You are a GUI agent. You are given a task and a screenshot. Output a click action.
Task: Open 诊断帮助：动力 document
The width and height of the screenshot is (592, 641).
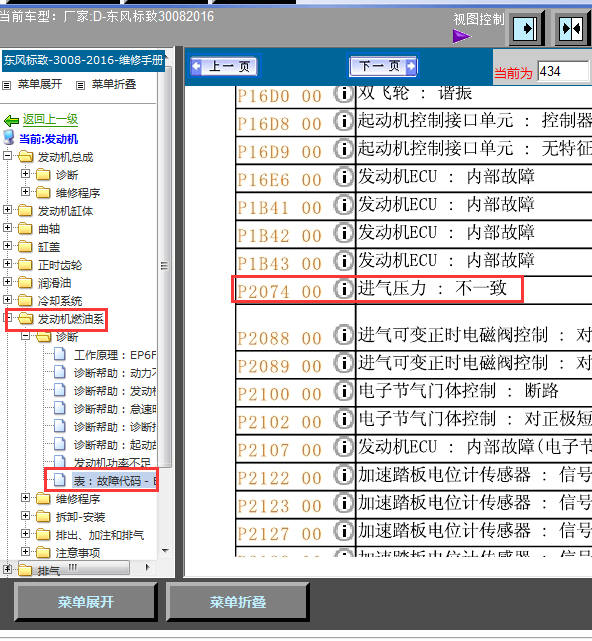115,373
